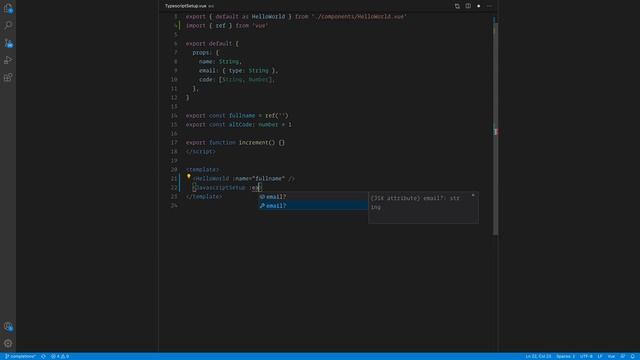640x360 pixels.
Task: Choose the highlighted email? property suggestion
Action: pos(313,206)
